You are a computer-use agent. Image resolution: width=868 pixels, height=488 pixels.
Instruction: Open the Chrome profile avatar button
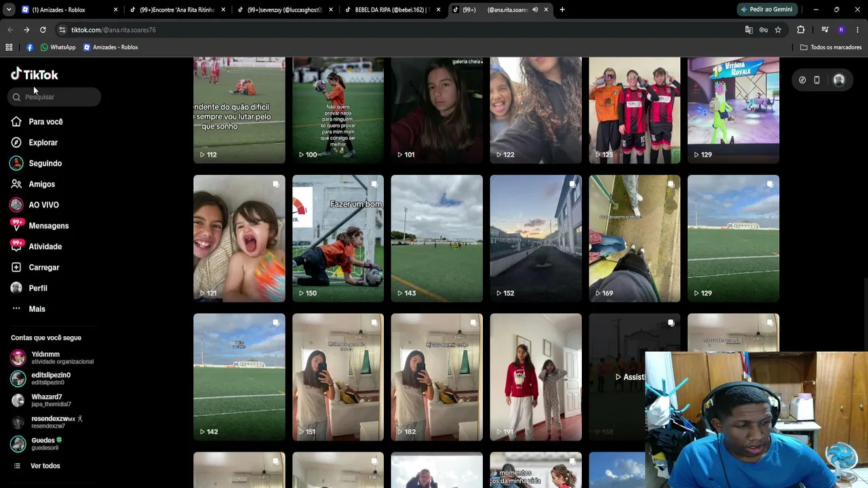(842, 30)
